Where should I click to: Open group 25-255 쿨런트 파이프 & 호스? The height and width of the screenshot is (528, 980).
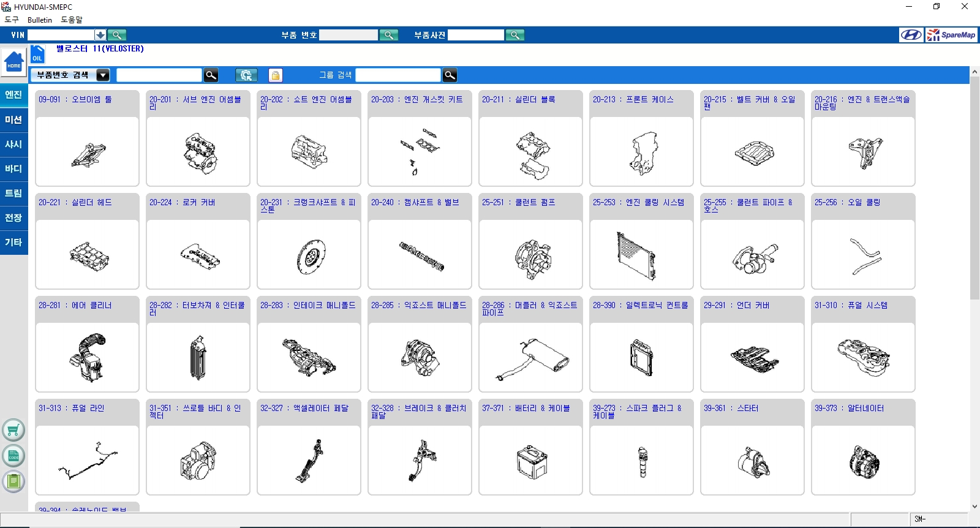[x=752, y=241]
